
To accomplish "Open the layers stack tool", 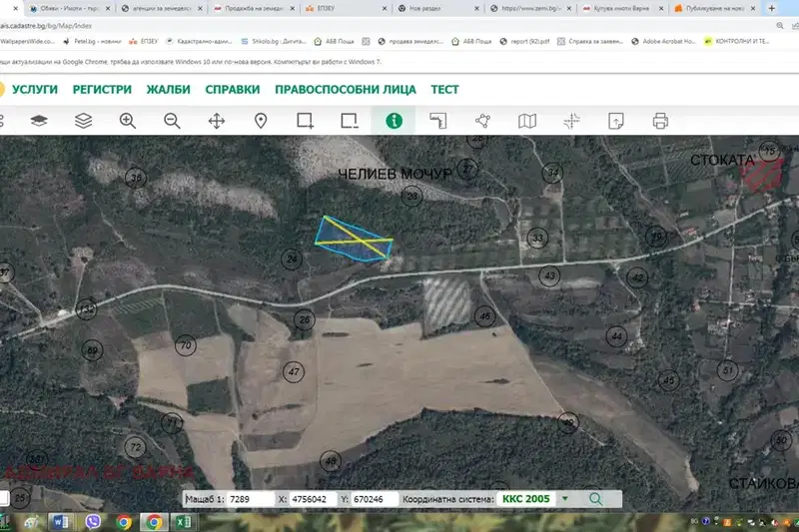I will [83, 121].
